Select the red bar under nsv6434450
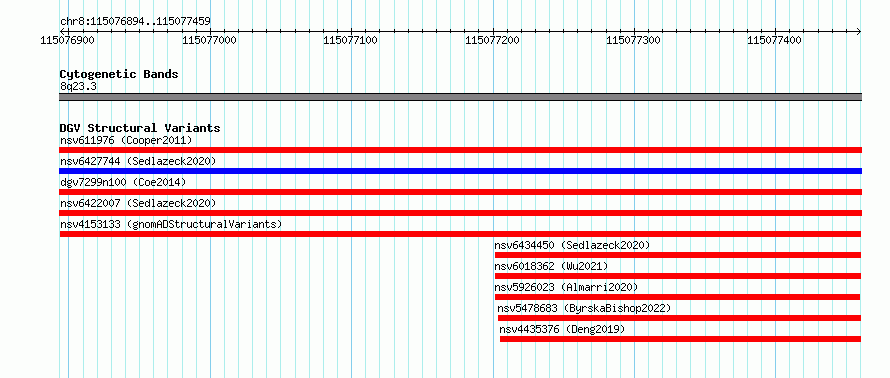This screenshot has width=890, height=378. tap(678, 255)
